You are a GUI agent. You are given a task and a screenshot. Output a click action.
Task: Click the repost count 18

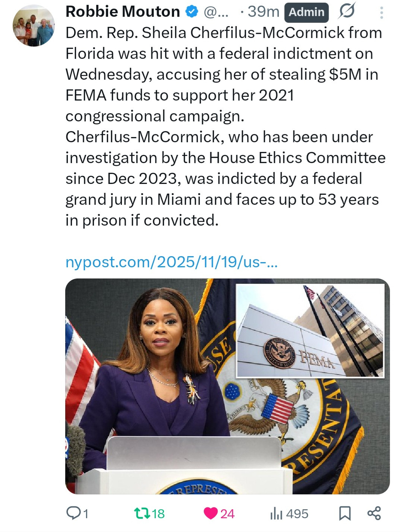point(158,514)
